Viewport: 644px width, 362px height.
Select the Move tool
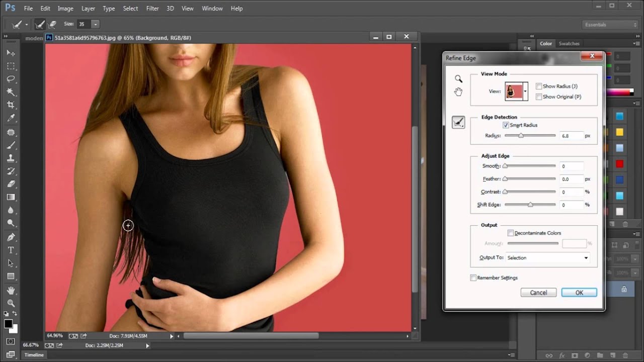11,53
